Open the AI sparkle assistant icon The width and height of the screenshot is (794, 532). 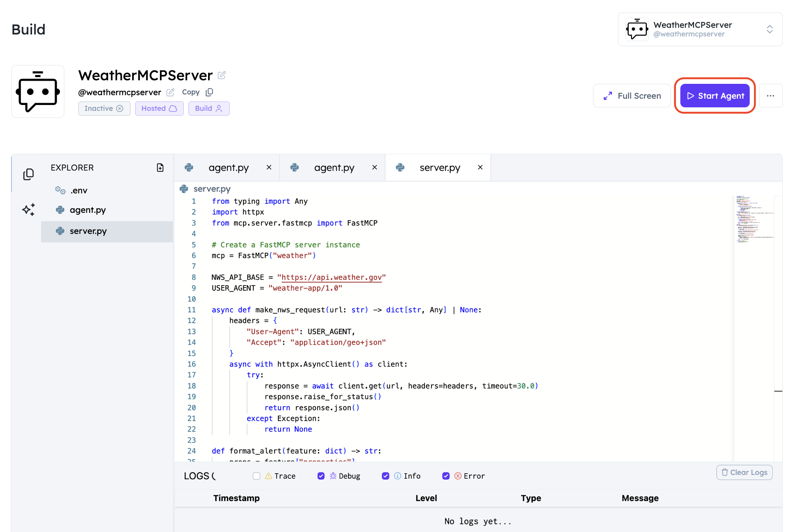pos(28,210)
